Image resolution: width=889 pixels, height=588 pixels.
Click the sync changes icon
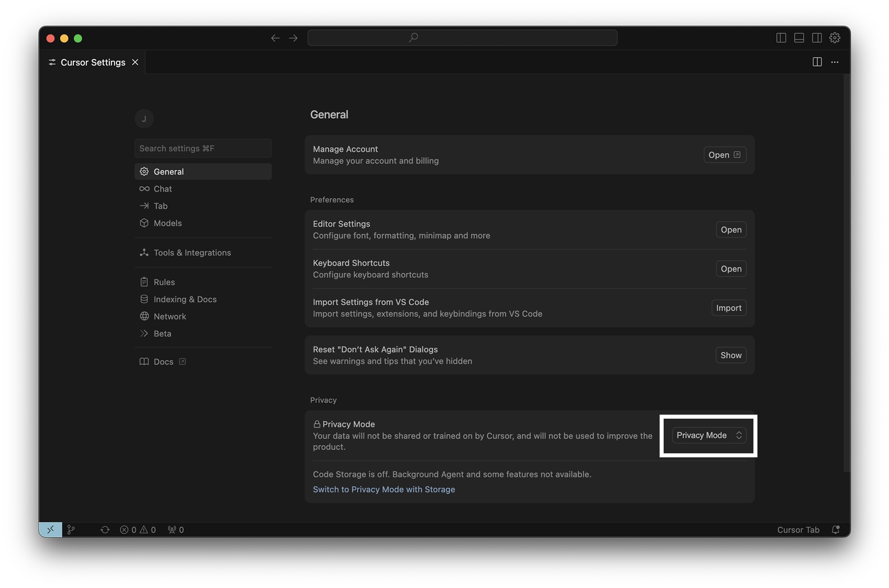click(105, 529)
